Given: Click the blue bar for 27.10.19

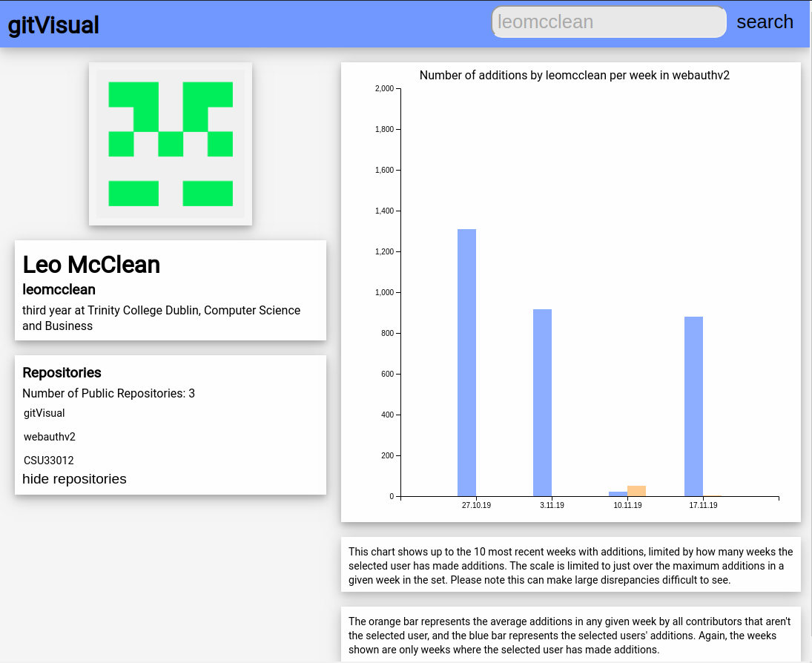Looking at the screenshot, I should pos(466,363).
